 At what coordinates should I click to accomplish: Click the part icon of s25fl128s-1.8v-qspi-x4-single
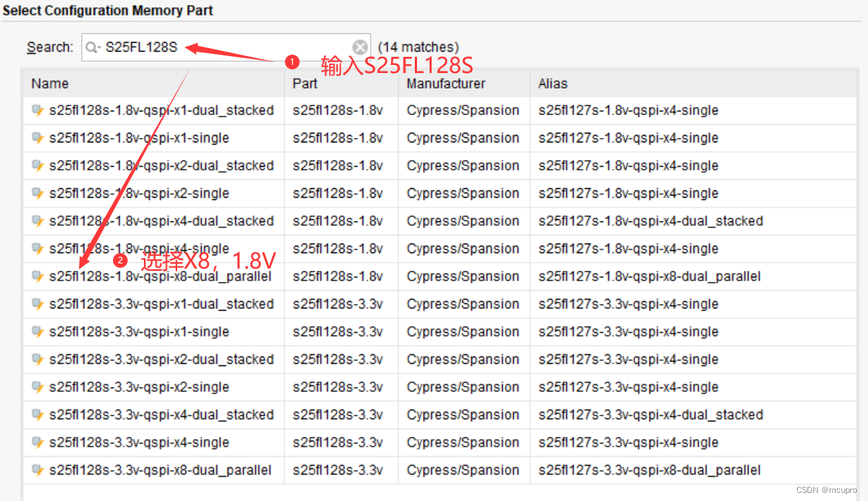(38, 249)
